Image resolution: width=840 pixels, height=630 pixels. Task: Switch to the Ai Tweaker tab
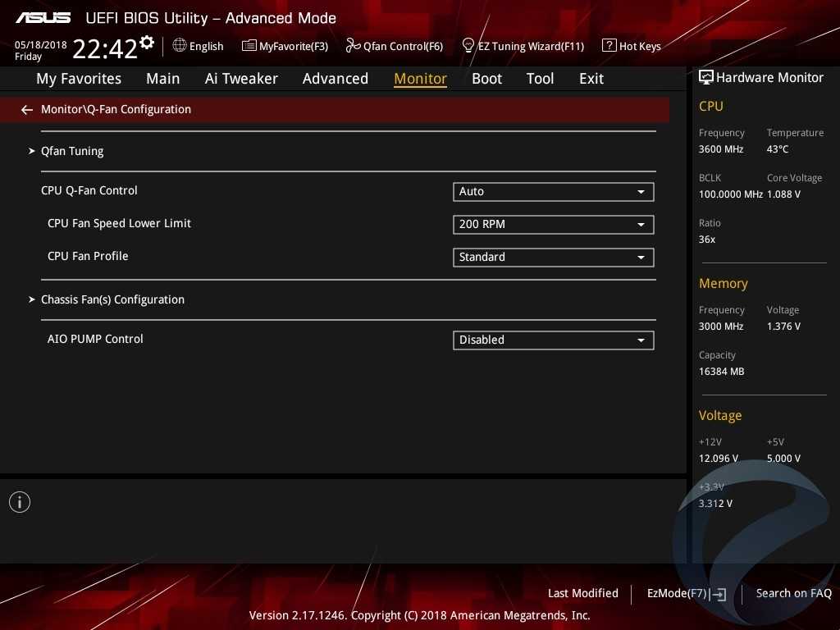[241, 79]
